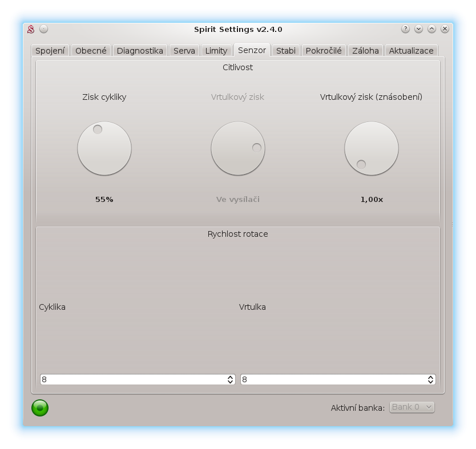Go to the Diagnostika tab
476x449 pixels.
(140, 50)
